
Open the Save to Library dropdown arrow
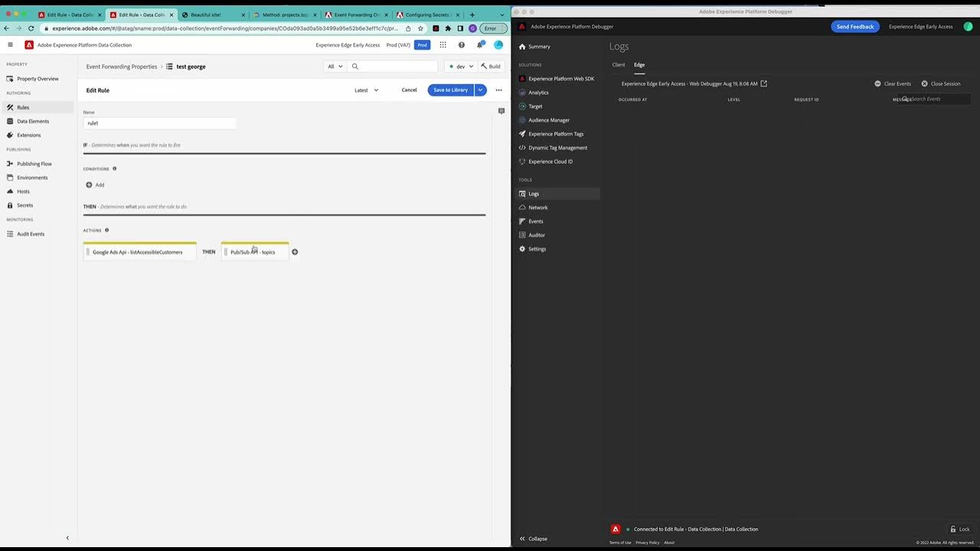click(479, 90)
